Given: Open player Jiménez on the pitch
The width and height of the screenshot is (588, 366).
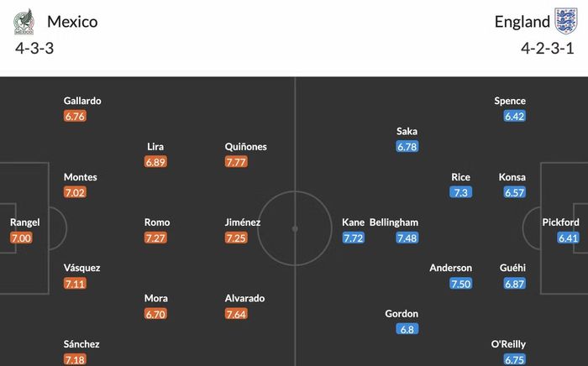Looking at the screenshot, I should [x=243, y=222].
